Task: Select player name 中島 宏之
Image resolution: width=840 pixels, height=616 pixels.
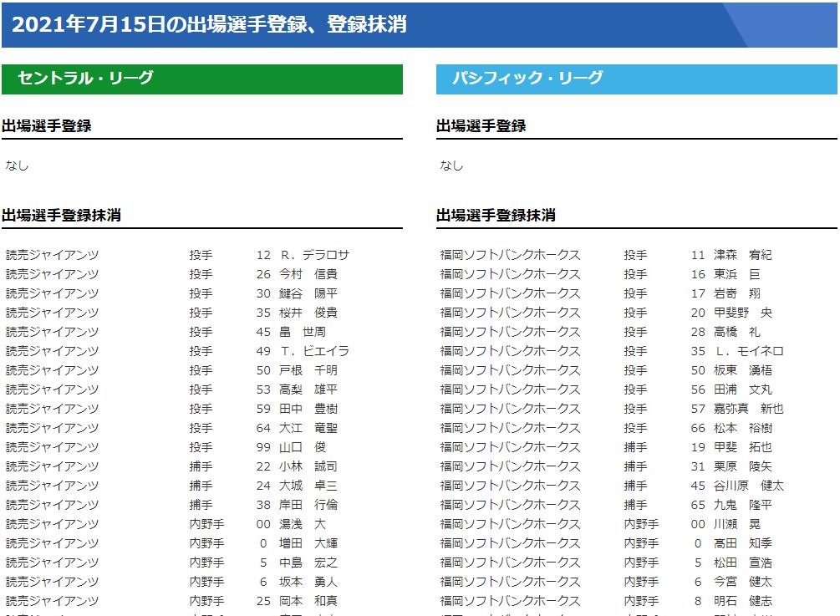Action: pyautogui.click(x=308, y=563)
